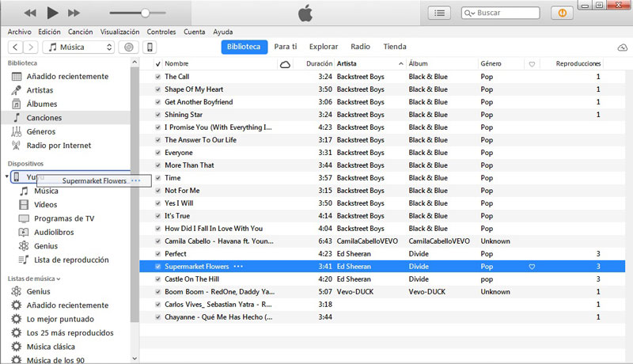Open the Visualización menu
The width and height of the screenshot is (633, 364).
tap(120, 32)
